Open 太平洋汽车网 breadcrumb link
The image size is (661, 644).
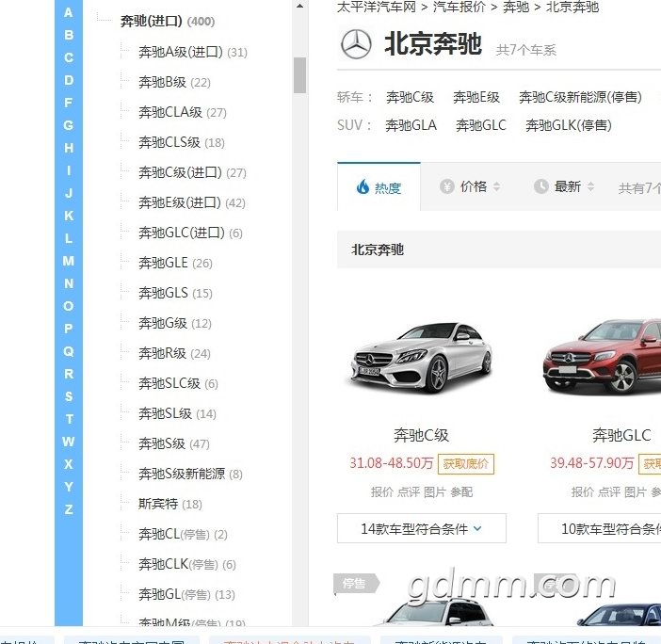(x=377, y=7)
